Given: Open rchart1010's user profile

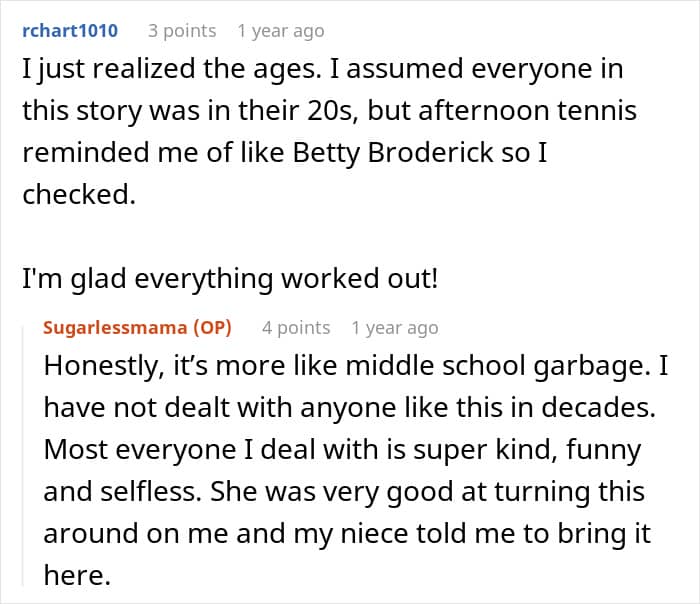Looking at the screenshot, I should [x=69, y=31].
